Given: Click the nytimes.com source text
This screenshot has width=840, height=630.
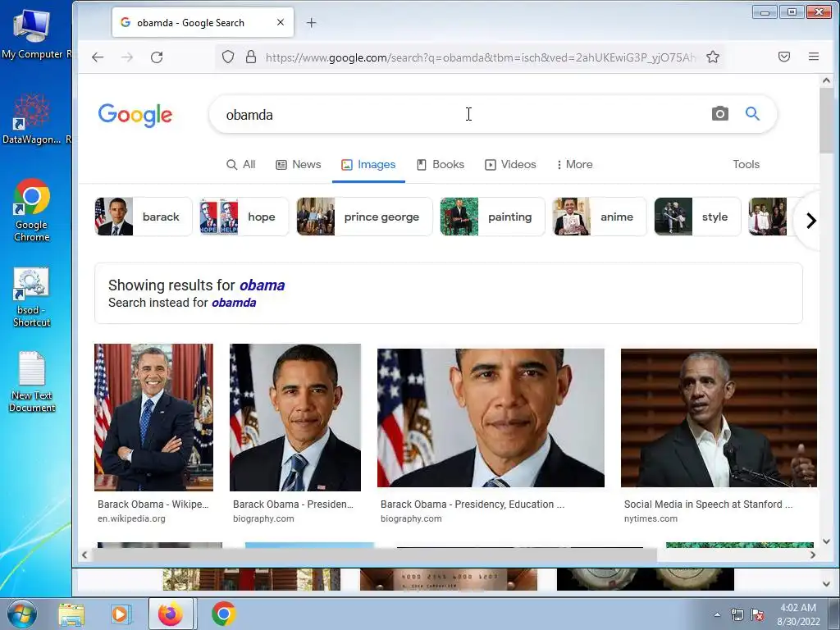Looking at the screenshot, I should [x=651, y=518].
